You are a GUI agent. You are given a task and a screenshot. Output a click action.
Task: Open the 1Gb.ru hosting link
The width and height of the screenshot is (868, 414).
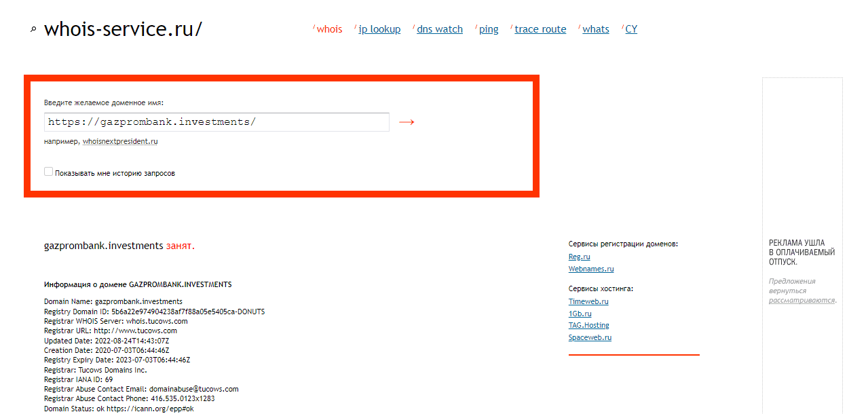580,314
